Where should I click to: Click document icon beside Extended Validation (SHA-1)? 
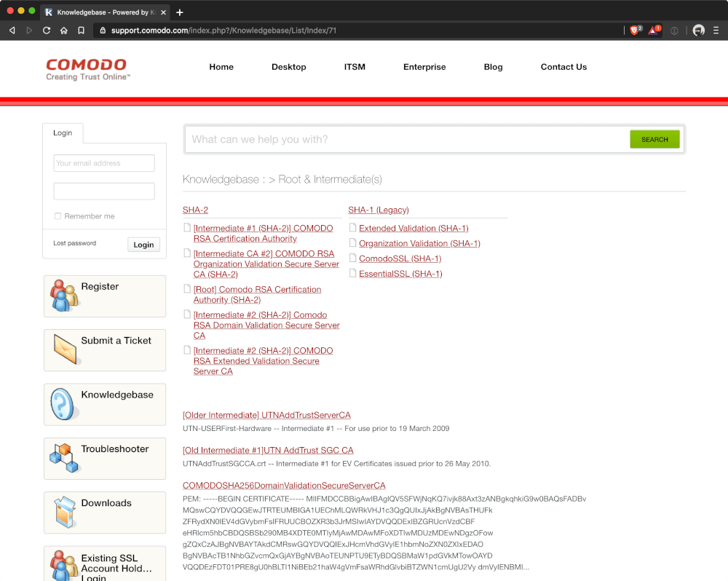pos(353,228)
